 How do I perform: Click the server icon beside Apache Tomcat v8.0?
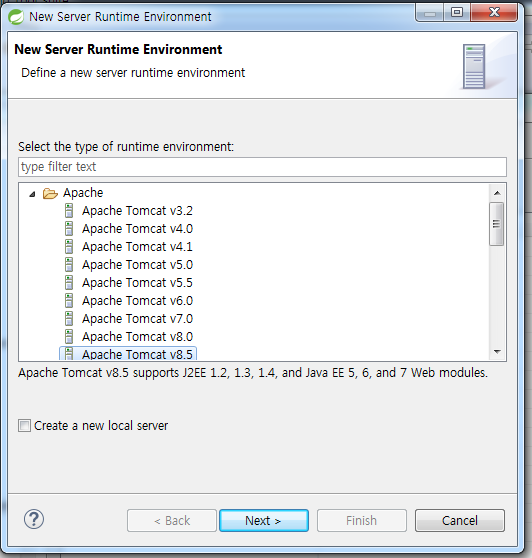point(69,337)
